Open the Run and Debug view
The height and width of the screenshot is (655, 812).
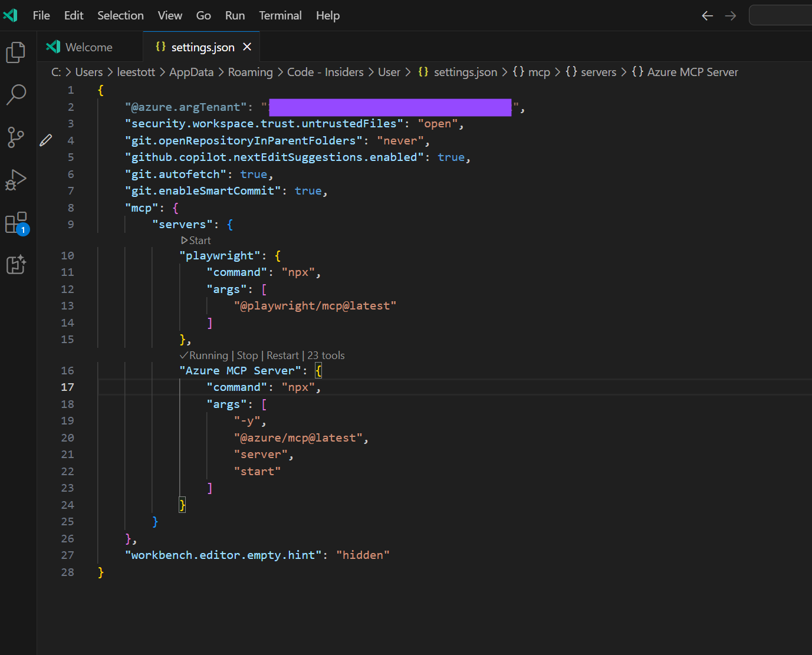point(16,180)
